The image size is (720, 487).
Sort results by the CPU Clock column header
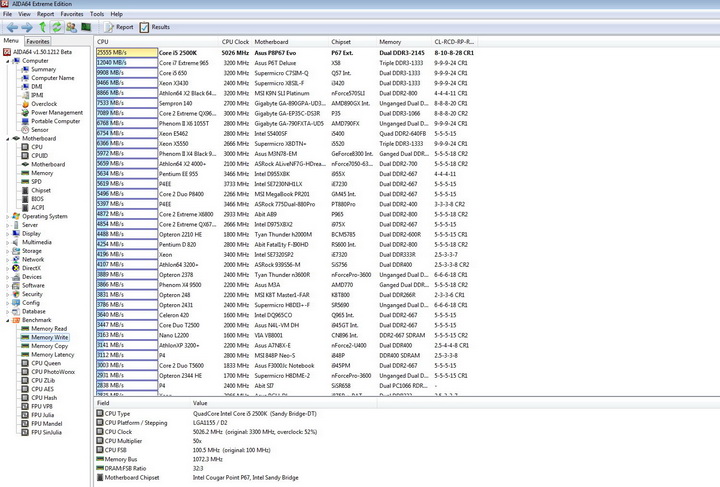[235, 42]
